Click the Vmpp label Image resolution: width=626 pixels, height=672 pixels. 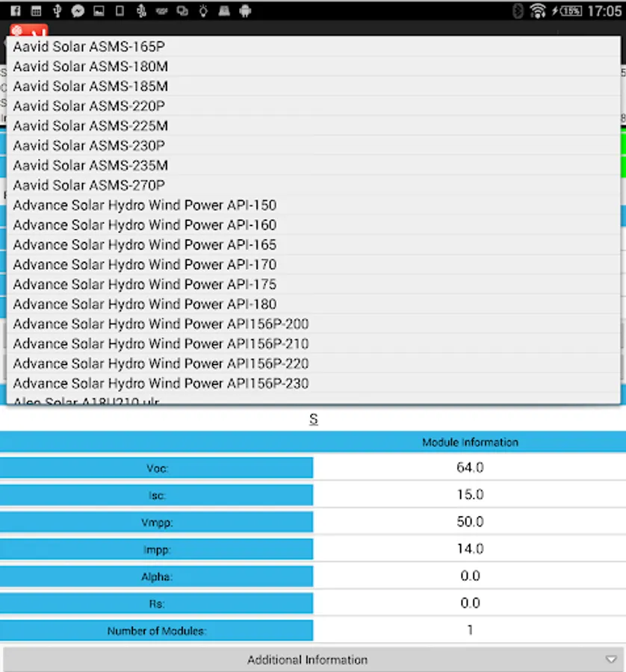click(157, 522)
